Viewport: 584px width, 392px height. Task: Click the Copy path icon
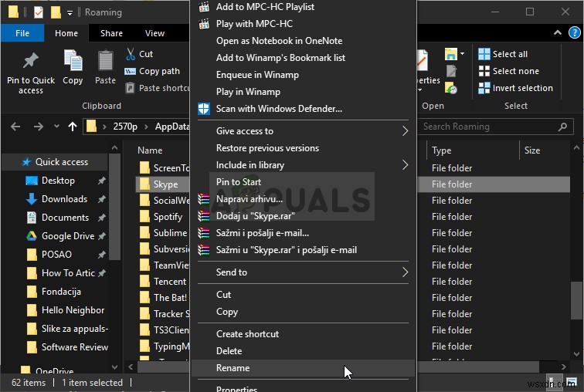tap(130, 71)
